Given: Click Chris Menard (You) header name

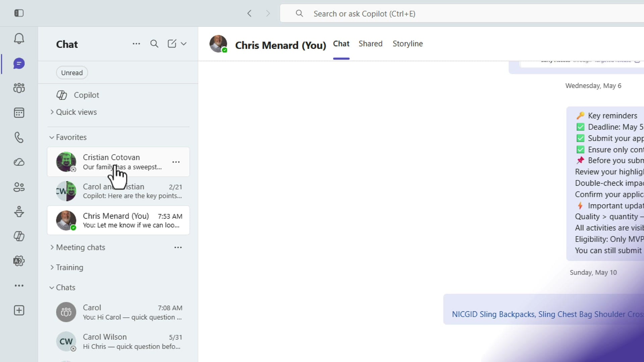Looking at the screenshot, I should click(x=280, y=45).
